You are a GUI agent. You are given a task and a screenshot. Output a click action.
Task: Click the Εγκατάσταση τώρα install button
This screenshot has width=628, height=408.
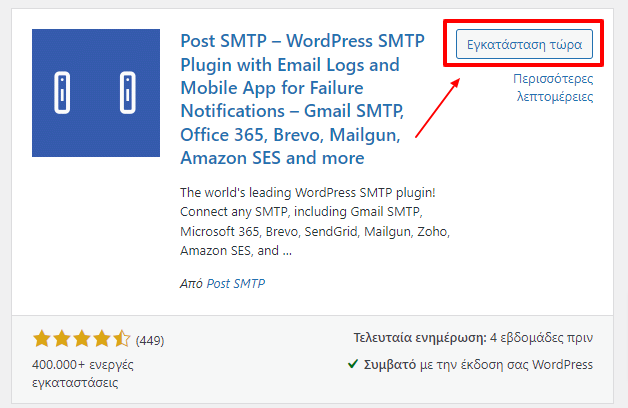(524, 44)
